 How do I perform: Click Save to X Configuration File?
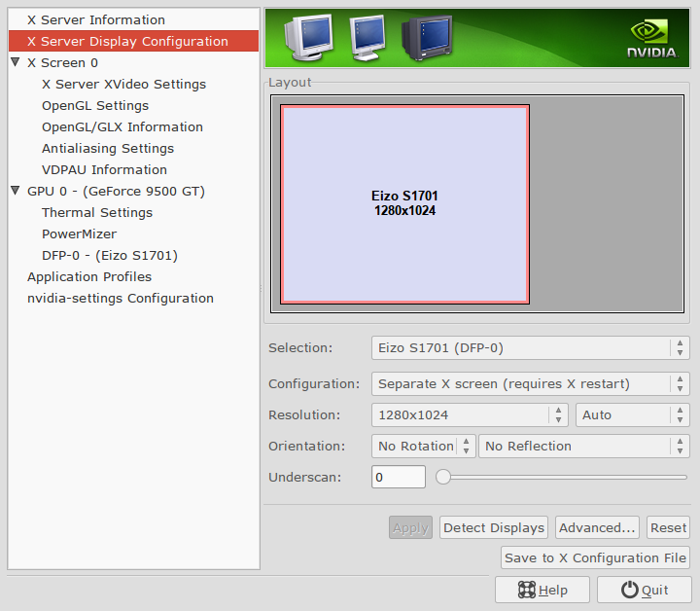[x=595, y=557]
